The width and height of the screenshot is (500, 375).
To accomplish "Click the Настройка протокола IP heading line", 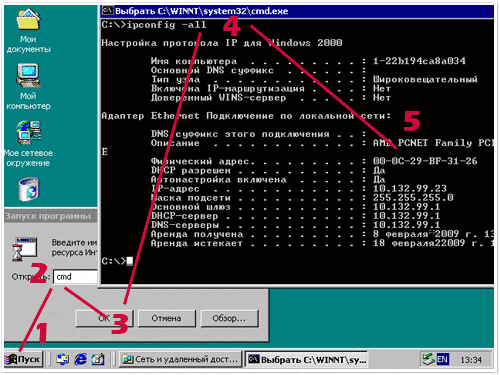I will (x=222, y=43).
